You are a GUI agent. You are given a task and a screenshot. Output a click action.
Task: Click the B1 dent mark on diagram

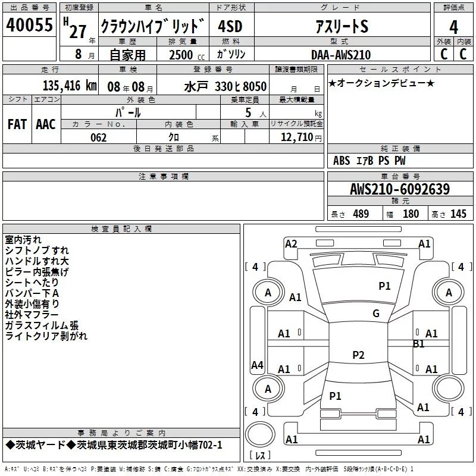point(419,344)
